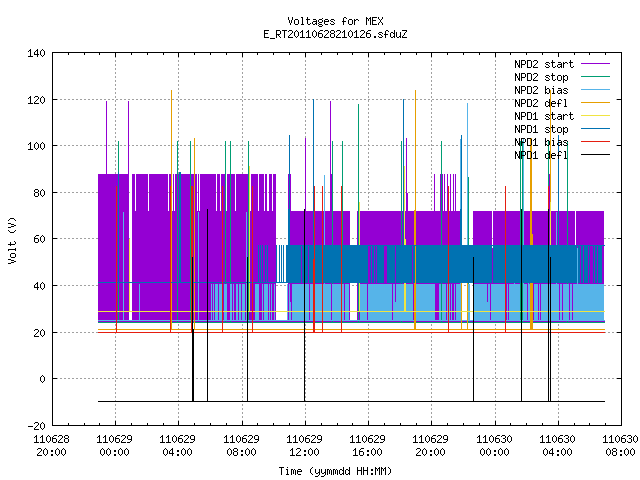The height and width of the screenshot is (480, 640).
Task: Click the NPD2 bias light-blue legend line
Action: pyautogui.click(x=595, y=90)
